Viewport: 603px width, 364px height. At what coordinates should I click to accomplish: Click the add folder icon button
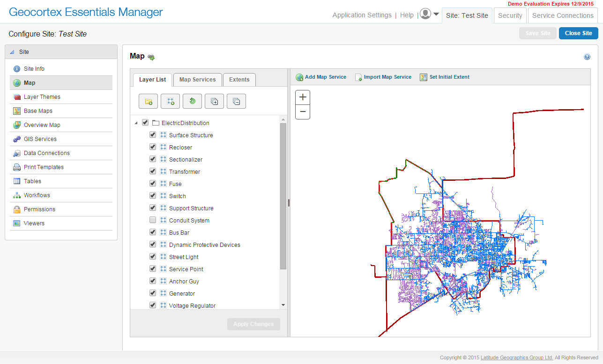point(149,101)
